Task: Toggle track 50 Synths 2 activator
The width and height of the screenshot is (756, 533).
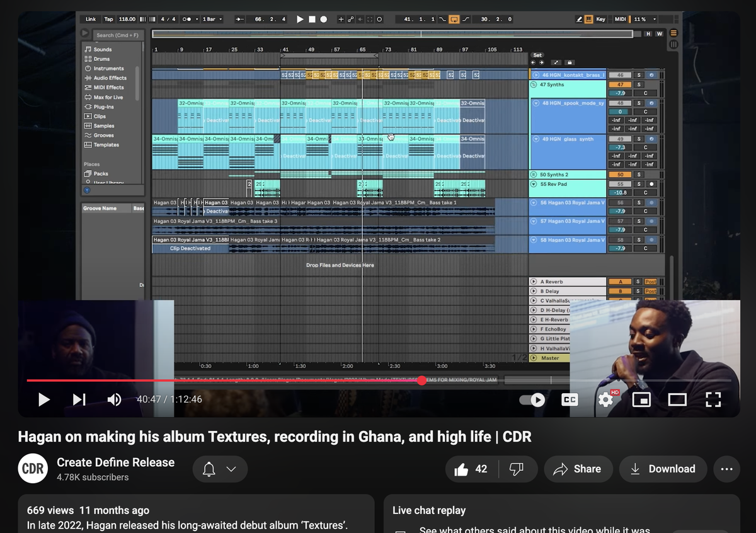Action: (x=620, y=175)
